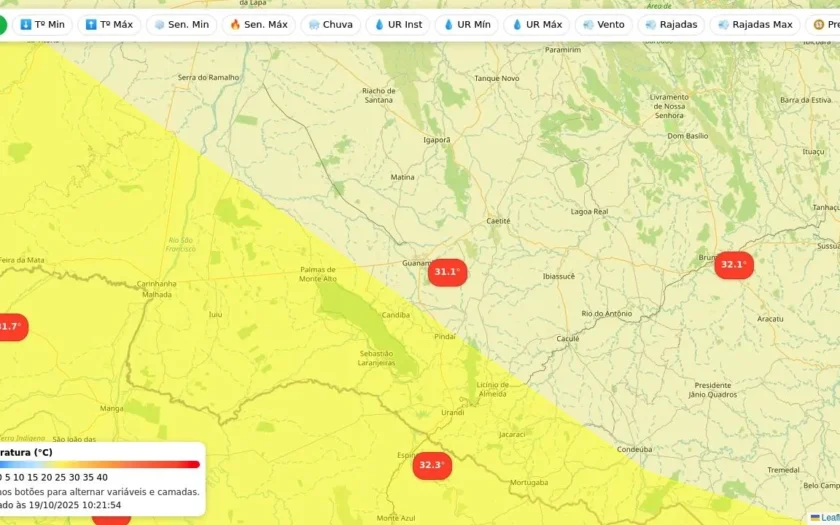Click the Barra da Estiva label
Screen dimensions: 840x525
tap(806, 100)
